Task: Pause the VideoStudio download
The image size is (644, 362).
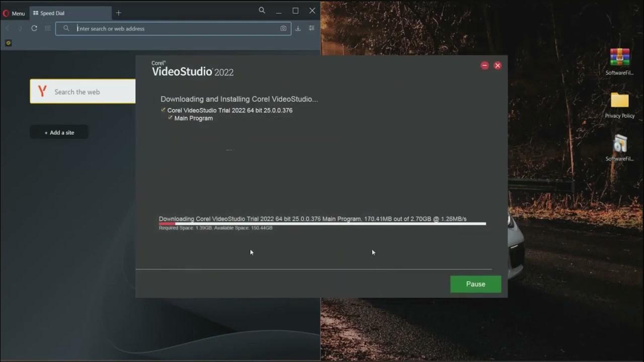Action: 475,284
